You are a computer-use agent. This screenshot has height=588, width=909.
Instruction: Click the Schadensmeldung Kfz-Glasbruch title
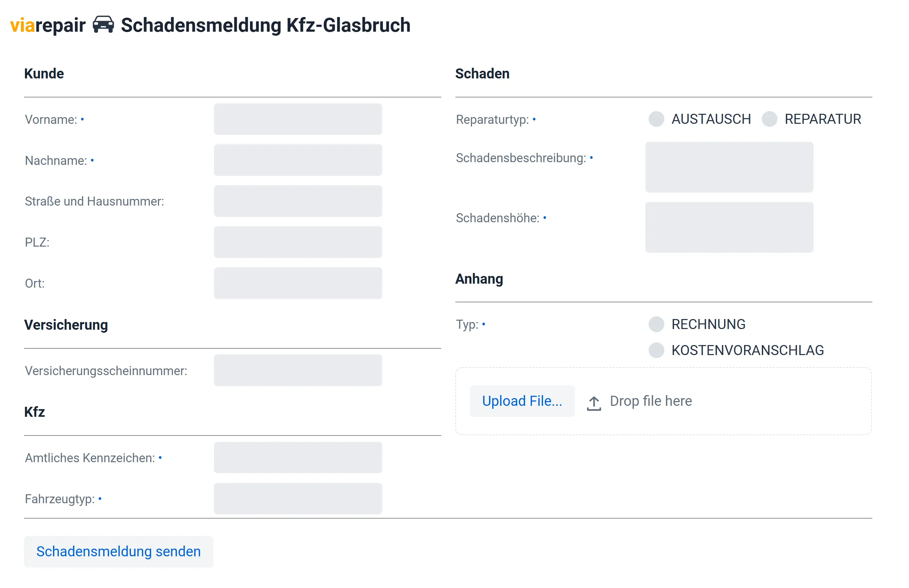click(266, 25)
